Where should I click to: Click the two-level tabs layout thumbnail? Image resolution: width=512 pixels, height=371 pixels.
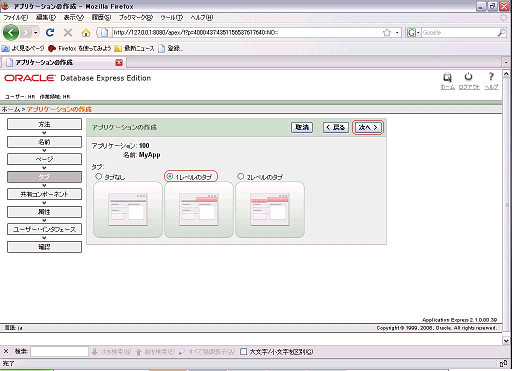pos(270,210)
